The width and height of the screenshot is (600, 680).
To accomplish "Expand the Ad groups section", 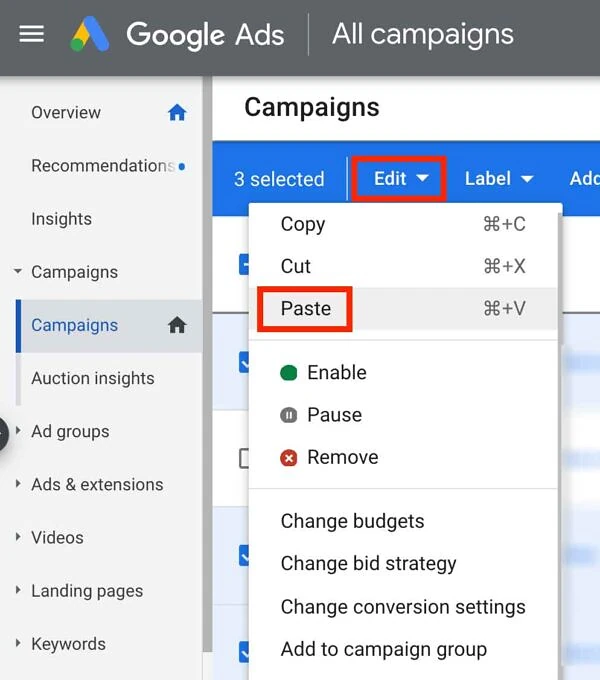I will (x=18, y=431).
